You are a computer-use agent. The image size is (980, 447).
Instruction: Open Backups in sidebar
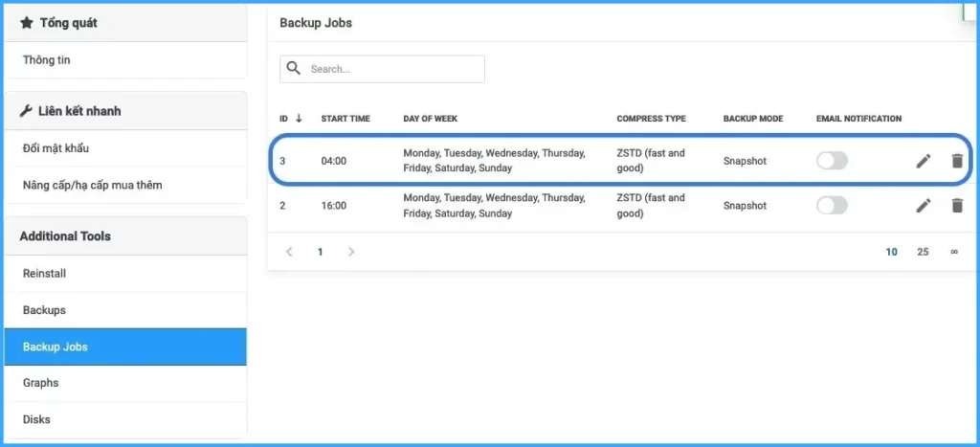point(125,310)
